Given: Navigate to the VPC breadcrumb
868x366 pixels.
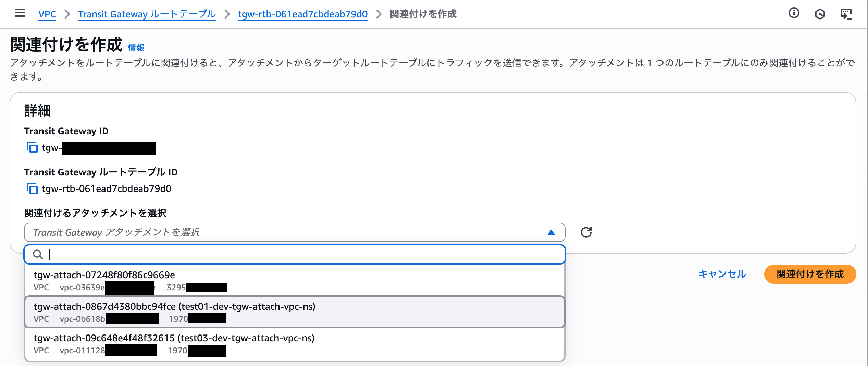Looking at the screenshot, I should 47,14.
